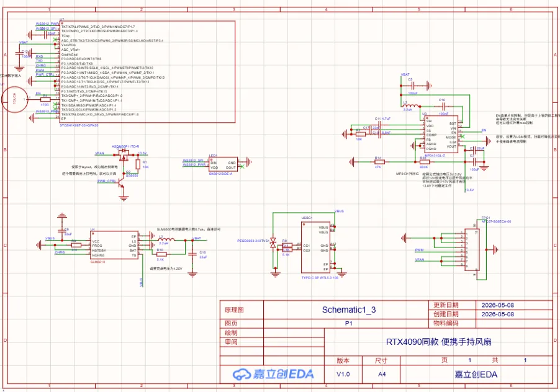560x392 pixels.
Task: Click the MP3431GL-Z boost converter U3
Action: tap(441, 134)
